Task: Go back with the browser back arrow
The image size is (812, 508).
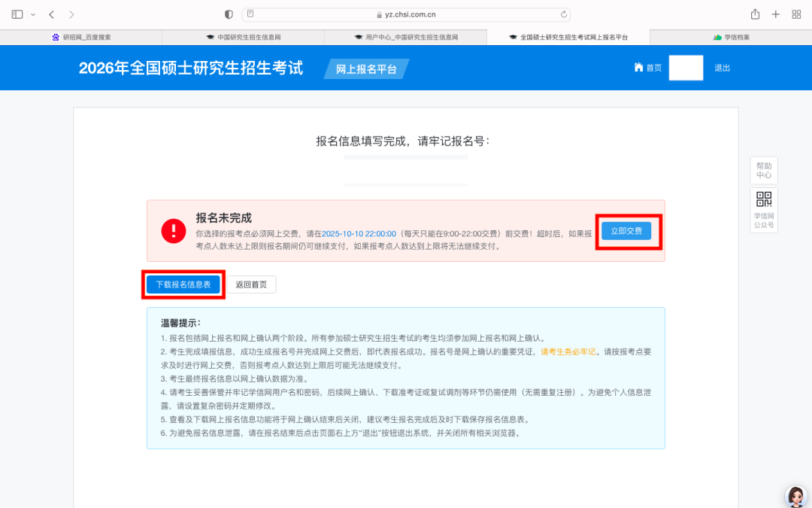Action: click(51, 14)
